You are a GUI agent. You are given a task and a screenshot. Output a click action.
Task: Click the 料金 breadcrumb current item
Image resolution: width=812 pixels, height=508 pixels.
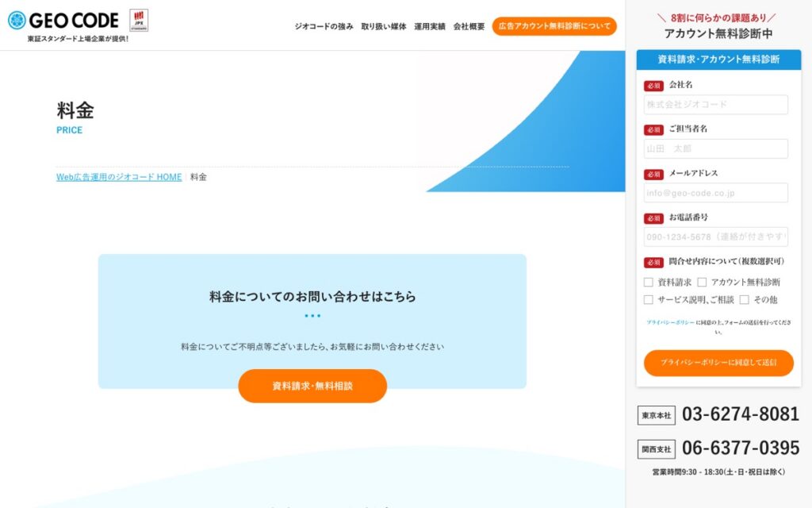click(x=198, y=177)
